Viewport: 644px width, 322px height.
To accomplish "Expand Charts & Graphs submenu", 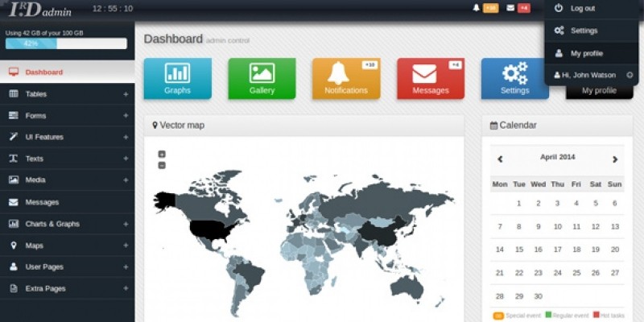I will (126, 224).
